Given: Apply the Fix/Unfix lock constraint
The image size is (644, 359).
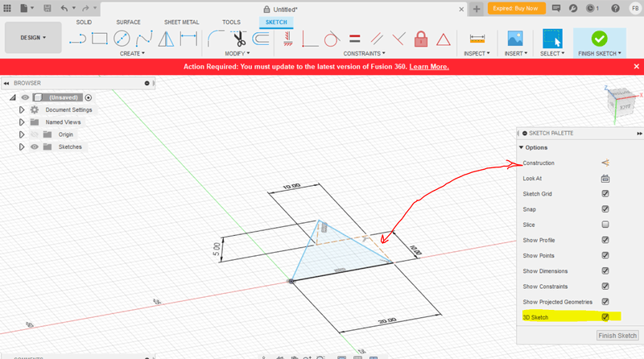Looking at the screenshot, I should coord(421,39).
